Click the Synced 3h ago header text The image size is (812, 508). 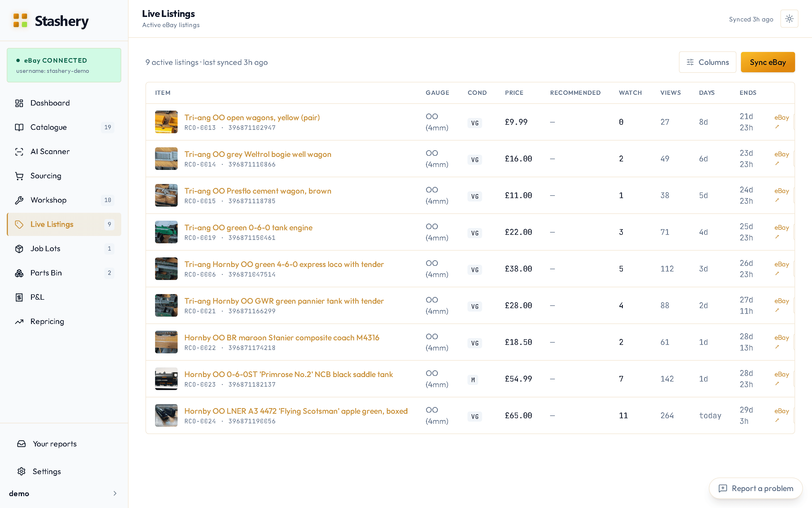click(751, 19)
